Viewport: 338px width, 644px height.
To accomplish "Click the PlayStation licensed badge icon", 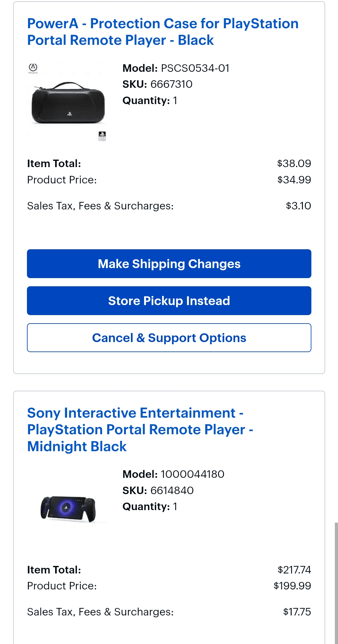I will pos(102,136).
